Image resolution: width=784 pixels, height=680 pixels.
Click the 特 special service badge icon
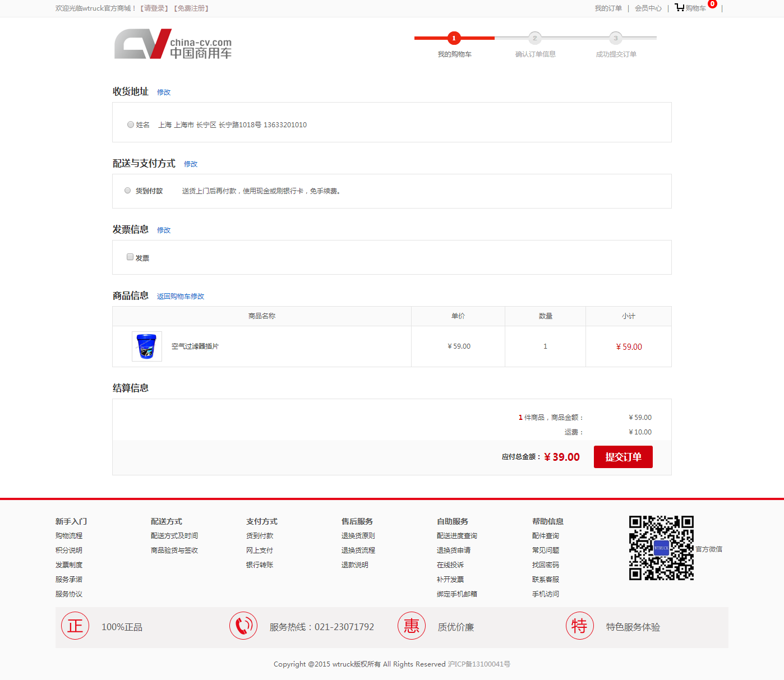pyautogui.click(x=579, y=626)
